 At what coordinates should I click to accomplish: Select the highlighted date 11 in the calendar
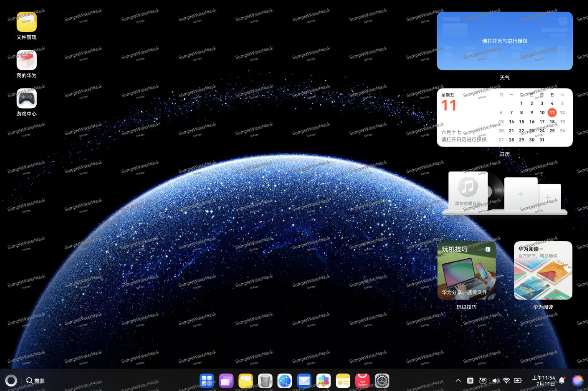(552, 113)
